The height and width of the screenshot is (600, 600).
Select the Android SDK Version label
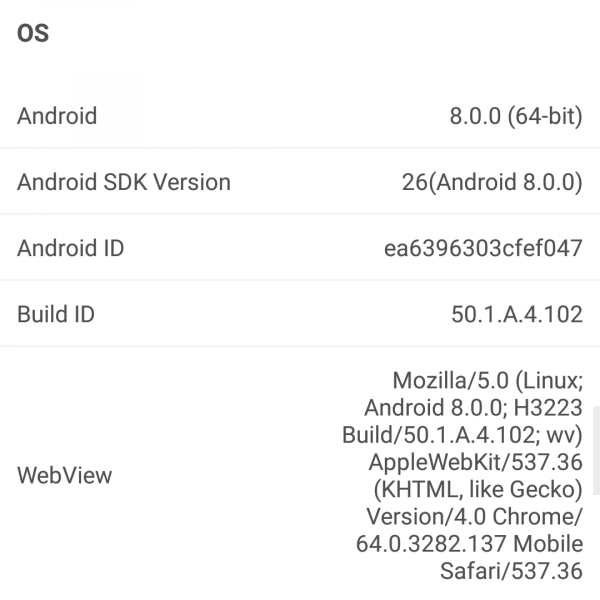124,182
